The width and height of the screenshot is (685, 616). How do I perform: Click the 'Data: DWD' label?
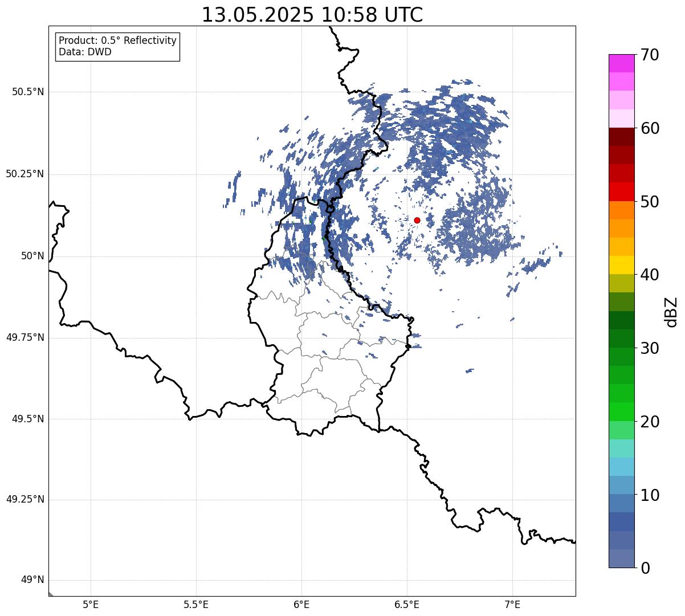coord(85,52)
